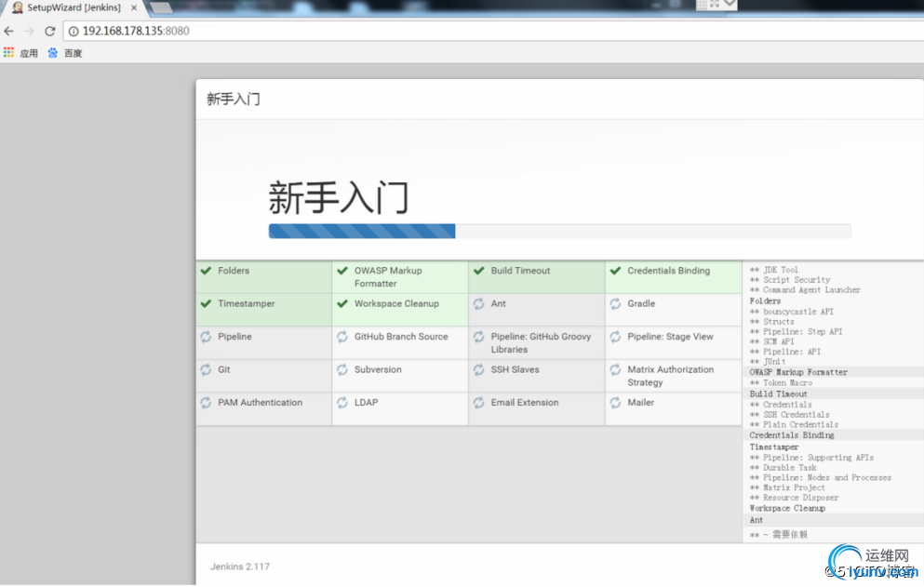Click spinner next to Matrix Authorization Strategy
The width and height of the screenshot is (924, 587).
click(615, 369)
